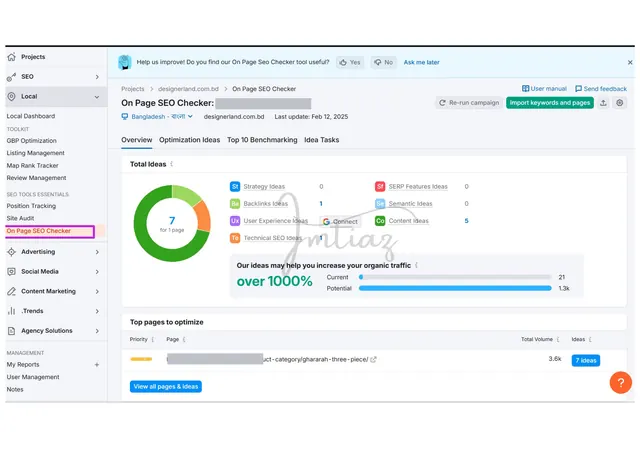Click the Content Ideas count 5
Screen dimensions: 640x452
(467, 221)
